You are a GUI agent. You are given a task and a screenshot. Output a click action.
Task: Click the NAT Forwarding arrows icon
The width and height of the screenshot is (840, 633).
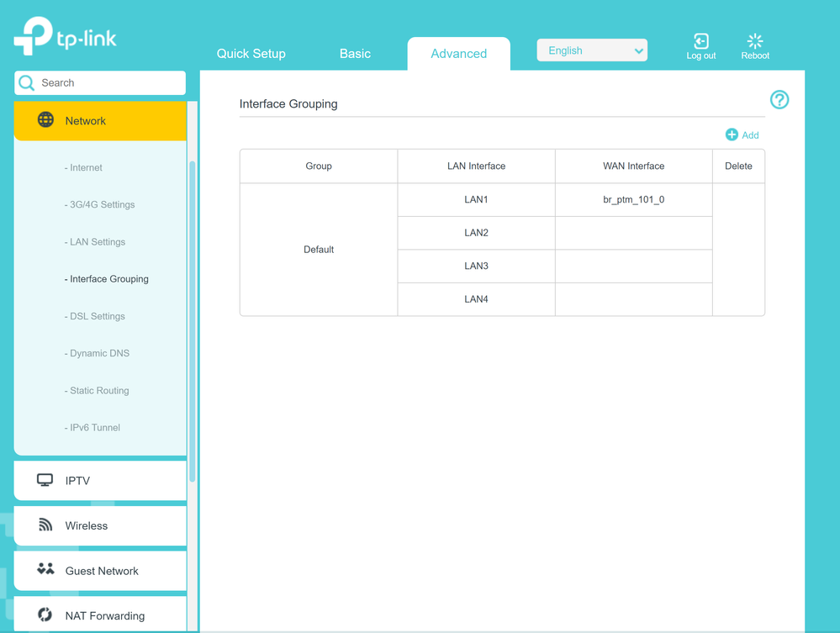point(45,615)
